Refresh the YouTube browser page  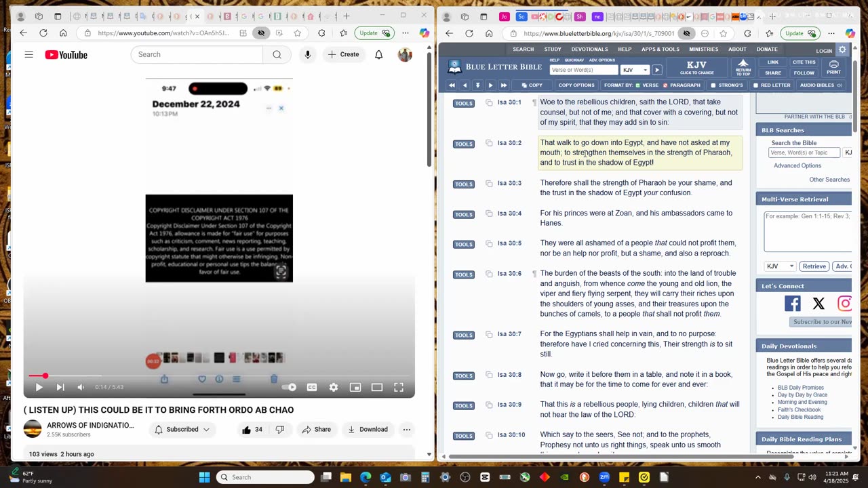(x=43, y=33)
